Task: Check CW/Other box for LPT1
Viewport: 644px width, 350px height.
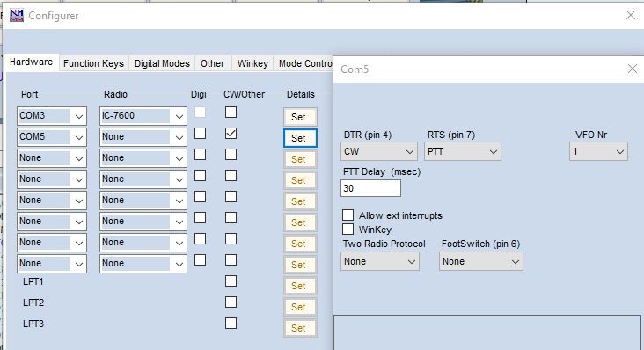Action: pyautogui.click(x=231, y=281)
